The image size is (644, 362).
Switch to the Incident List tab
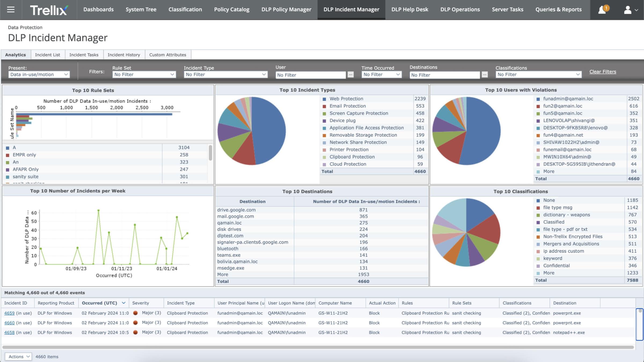pyautogui.click(x=47, y=55)
